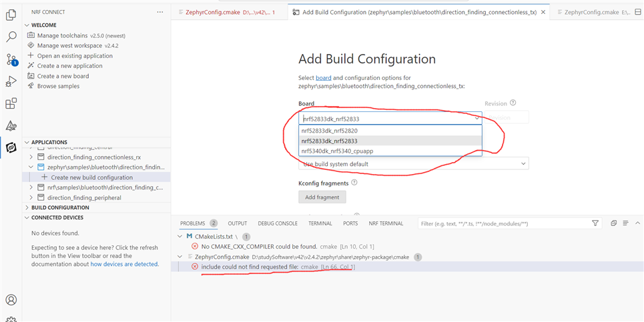Open Source Control view with badge
644x322 pixels.
pyautogui.click(x=11, y=60)
